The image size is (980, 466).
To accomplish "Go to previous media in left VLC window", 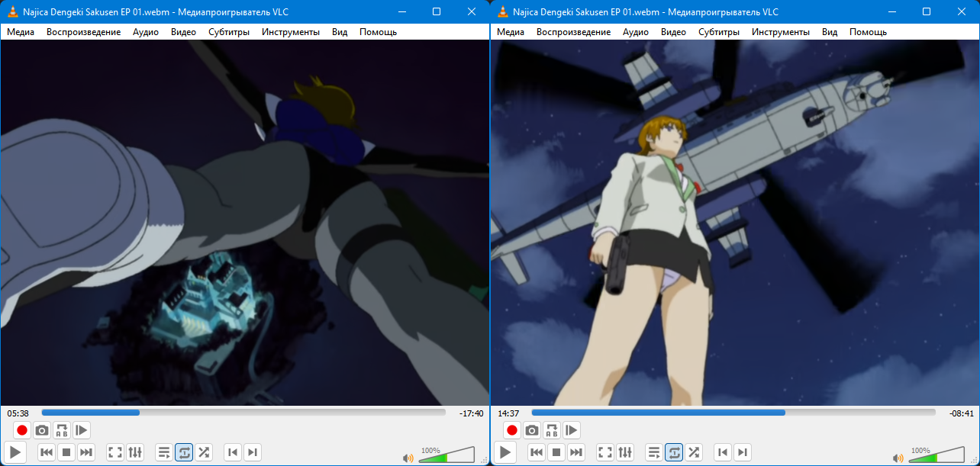I will pos(47,452).
